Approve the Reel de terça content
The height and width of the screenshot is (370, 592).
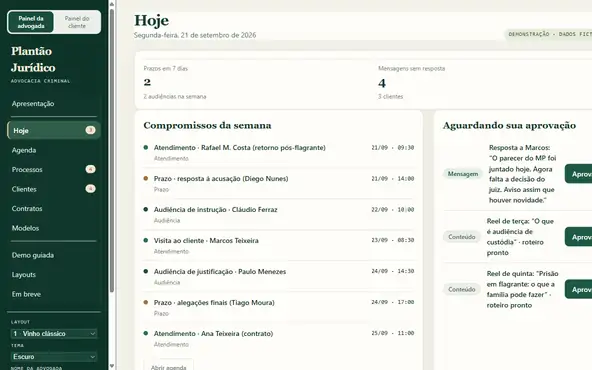pos(578,237)
